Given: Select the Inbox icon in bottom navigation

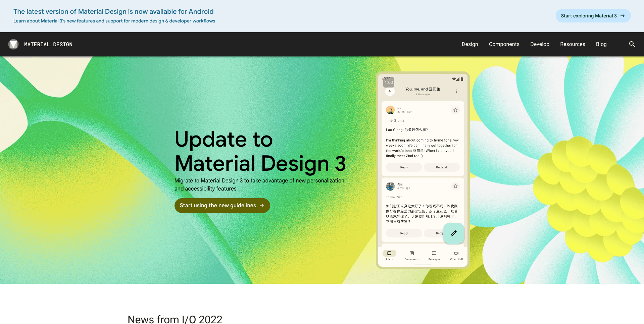Looking at the screenshot, I should click(x=389, y=254).
